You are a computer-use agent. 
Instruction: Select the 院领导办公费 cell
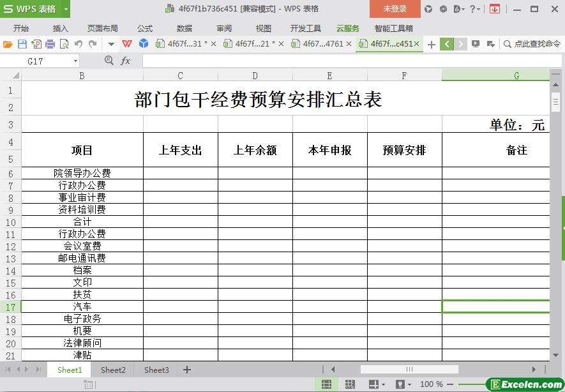(82, 173)
